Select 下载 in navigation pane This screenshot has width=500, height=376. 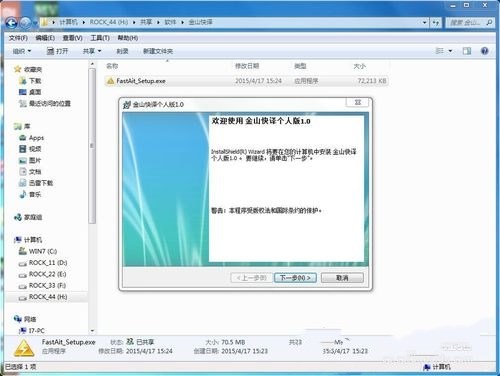click(35, 81)
